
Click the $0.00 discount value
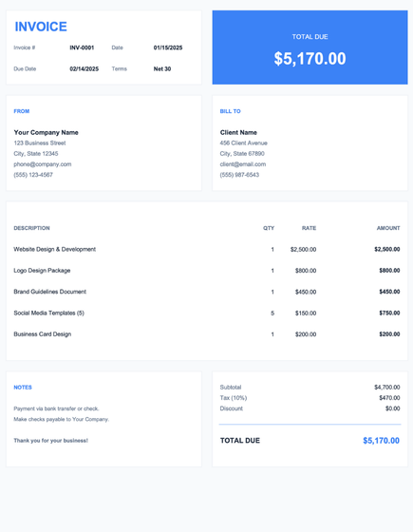coord(392,408)
